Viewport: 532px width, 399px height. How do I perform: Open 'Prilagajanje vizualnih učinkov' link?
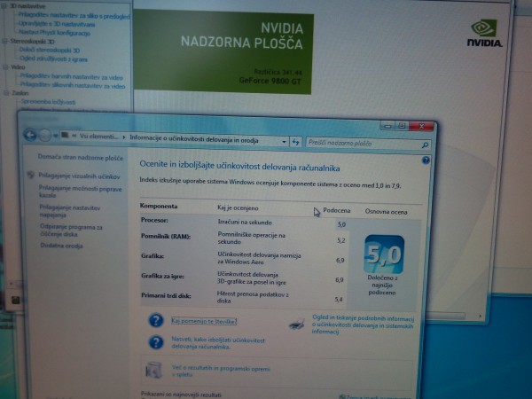80,176
